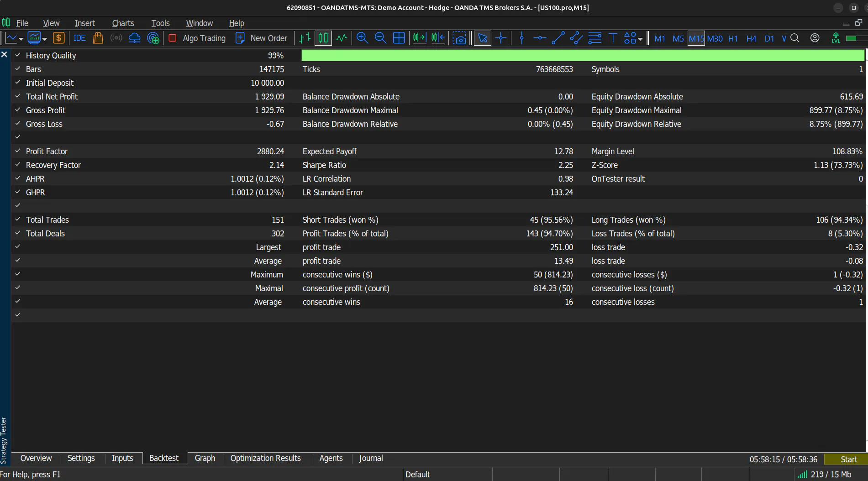The width and height of the screenshot is (868, 481).
Task: Open the Market shopping bag icon
Action: point(98,38)
